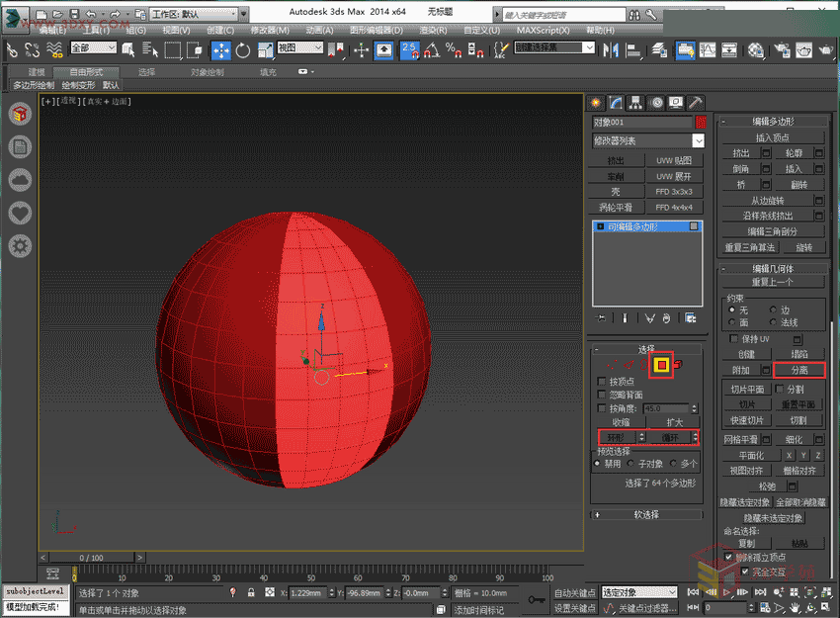Select the 子对象 preview radio button
Image resolution: width=840 pixels, height=618 pixels.
(x=630, y=463)
